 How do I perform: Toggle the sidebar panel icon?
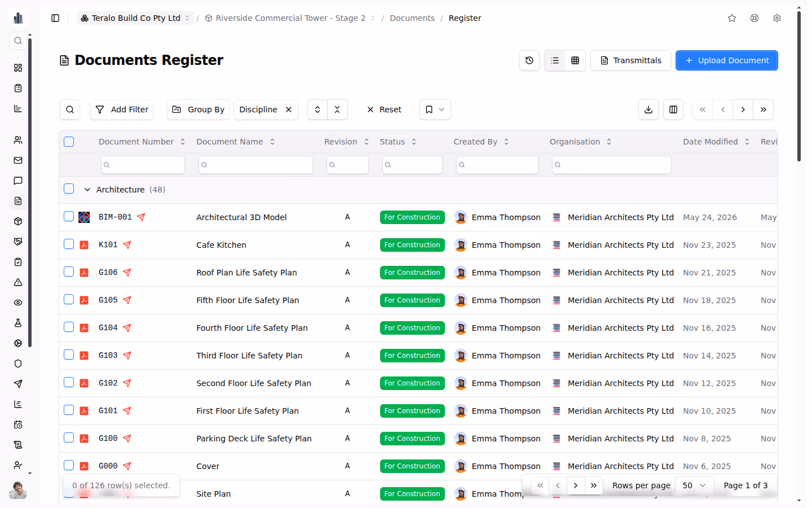55,18
